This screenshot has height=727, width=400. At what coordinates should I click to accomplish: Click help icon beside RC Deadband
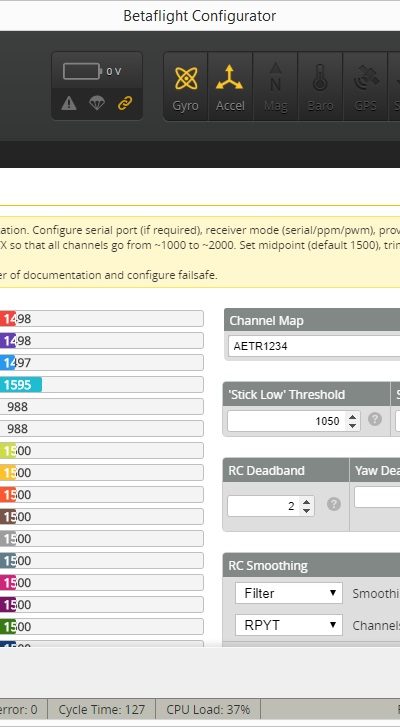[334, 504]
